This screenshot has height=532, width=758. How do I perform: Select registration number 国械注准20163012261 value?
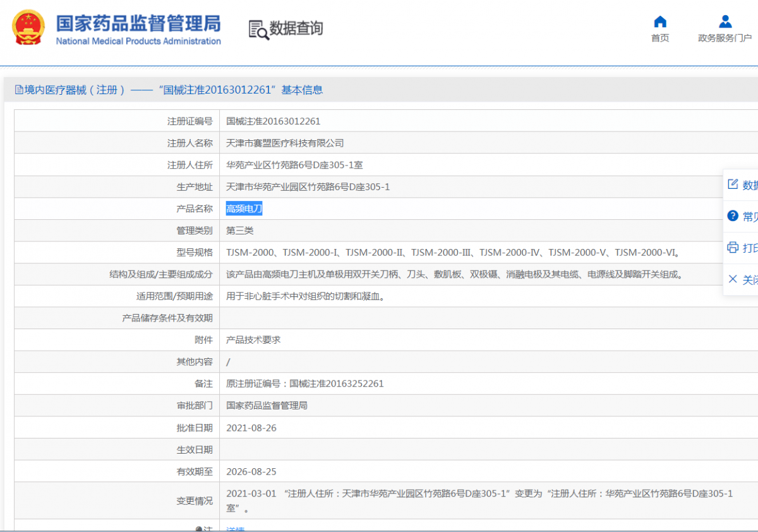274,121
